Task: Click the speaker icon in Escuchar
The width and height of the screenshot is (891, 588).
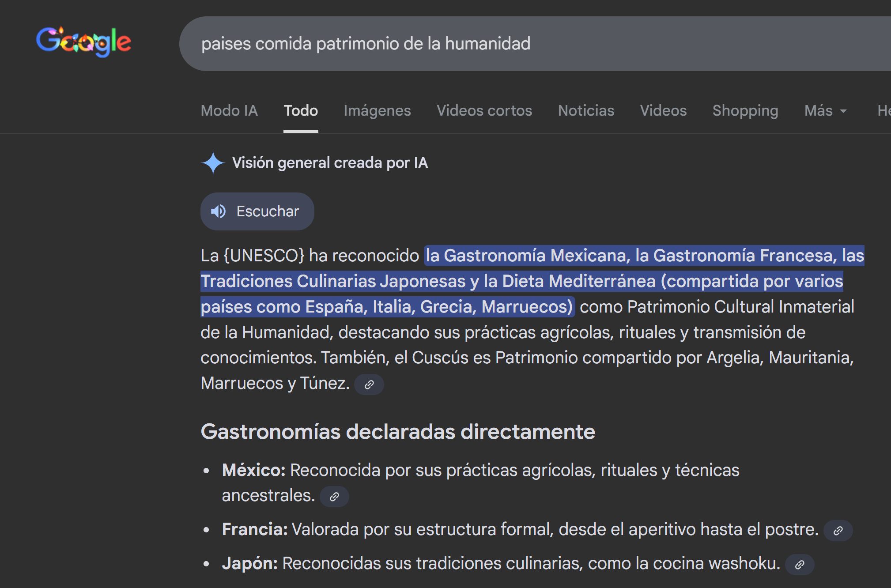Action: 218,211
